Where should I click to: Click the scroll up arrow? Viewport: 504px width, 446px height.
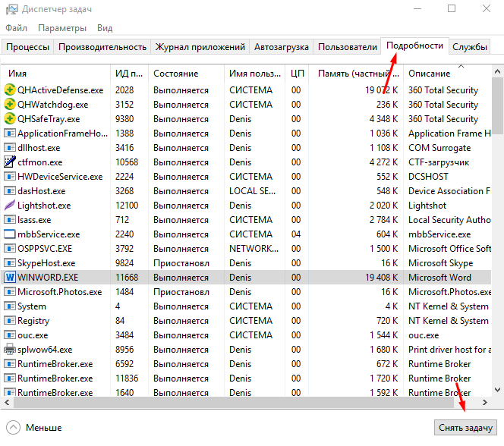coord(497,71)
